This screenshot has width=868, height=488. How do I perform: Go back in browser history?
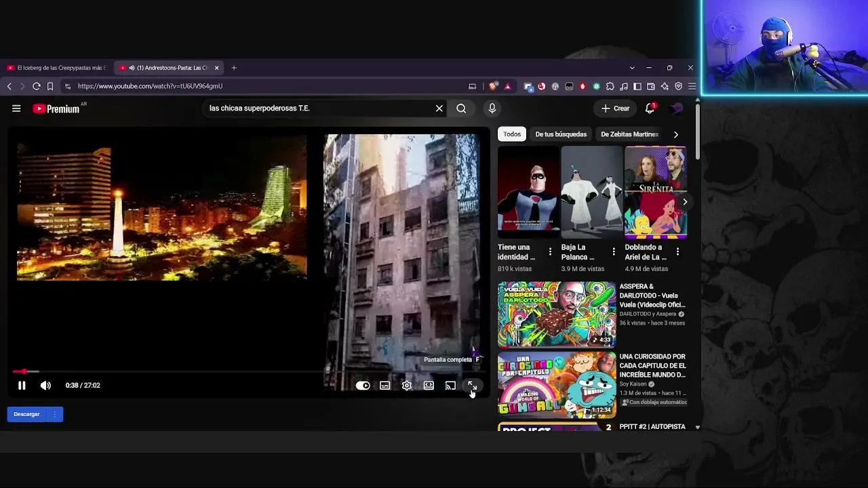[x=9, y=86]
